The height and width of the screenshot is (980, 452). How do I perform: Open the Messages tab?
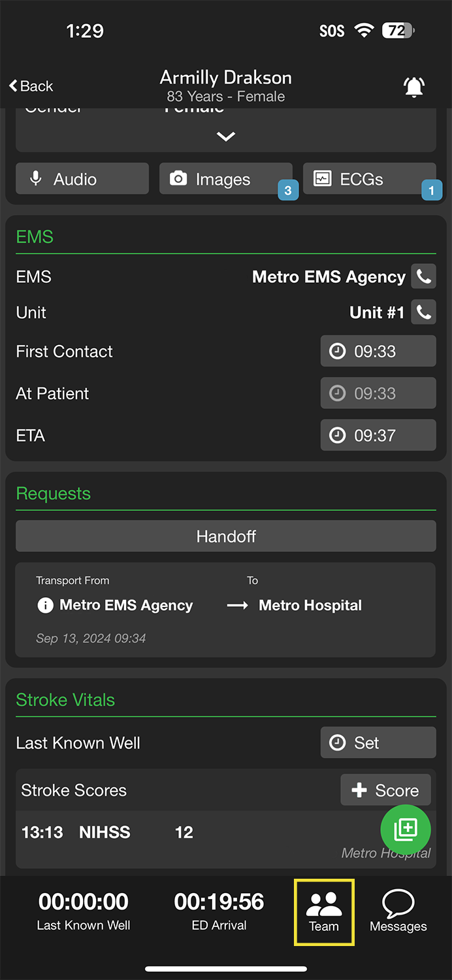pyautogui.click(x=398, y=911)
